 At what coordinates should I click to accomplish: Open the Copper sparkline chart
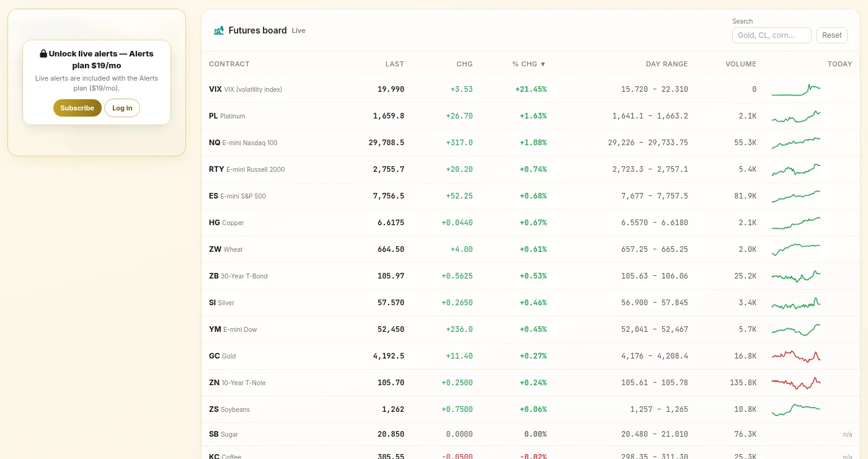pyautogui.click(x=796, y=223)
